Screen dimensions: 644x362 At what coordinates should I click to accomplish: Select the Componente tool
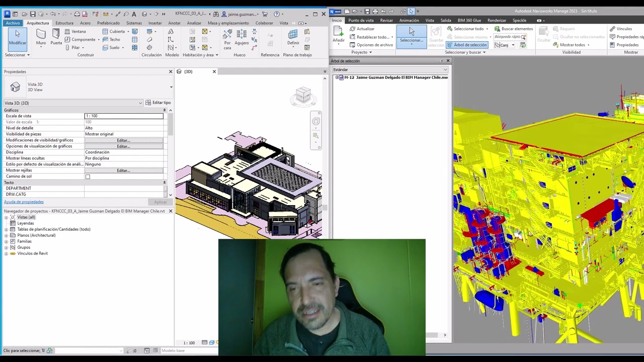point(79,39)
